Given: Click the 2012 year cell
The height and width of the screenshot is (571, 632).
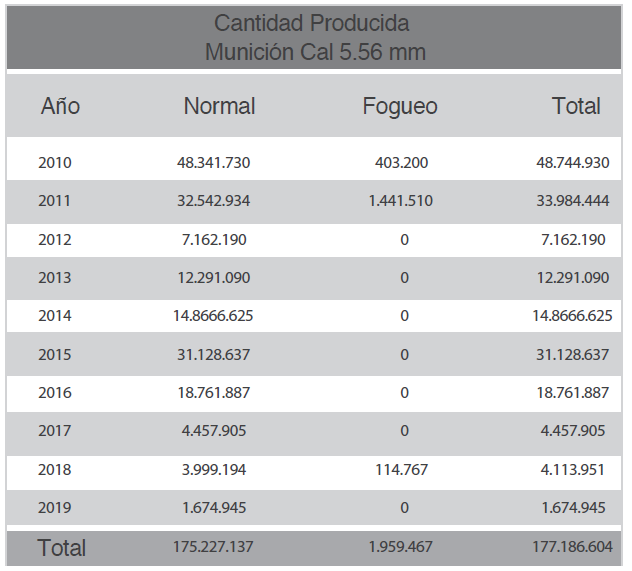Looking at the screenshot, I should coord(55,239).
